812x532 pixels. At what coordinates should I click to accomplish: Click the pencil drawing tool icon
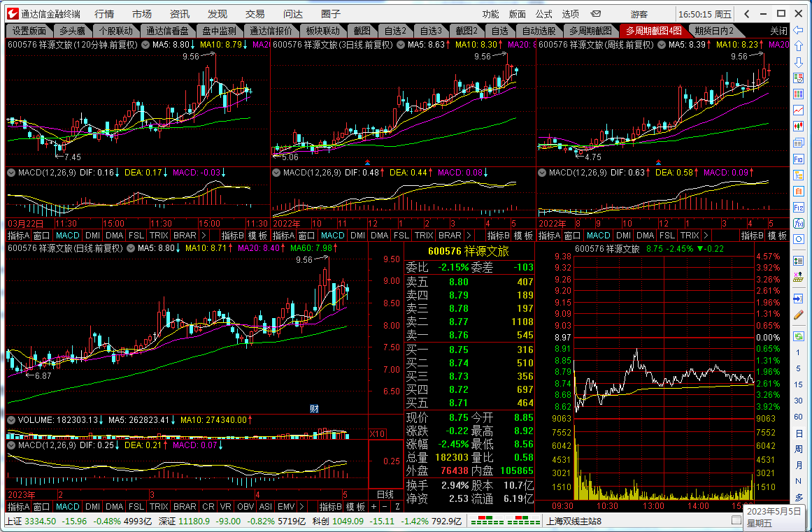click(x=799, y=315)
